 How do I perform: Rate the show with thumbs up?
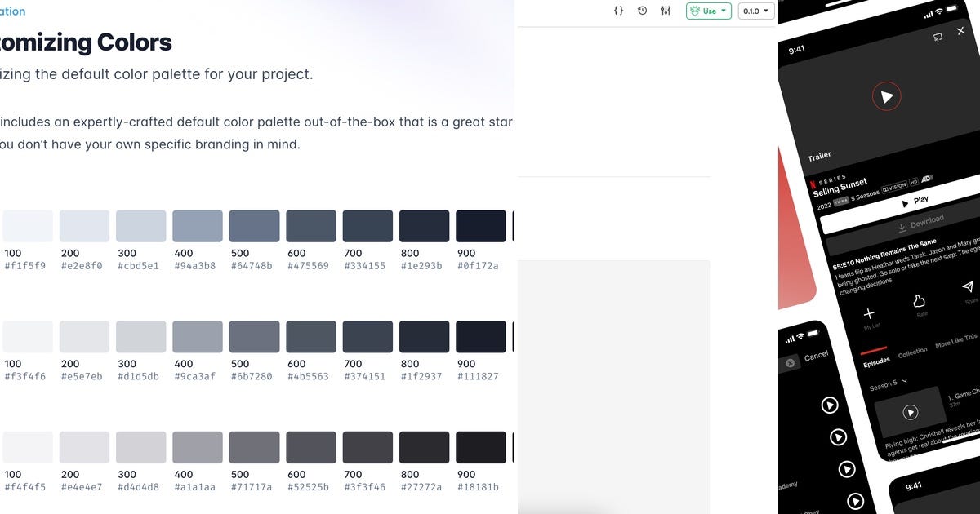(918, 301)
